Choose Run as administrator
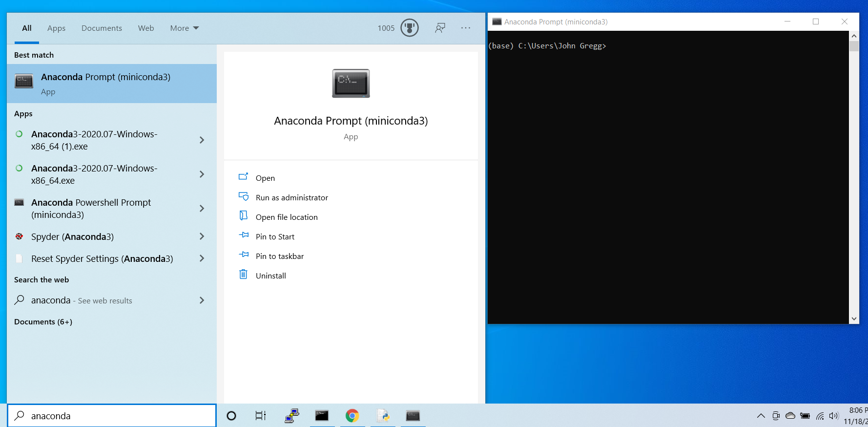Viewport: 868px width, 427px height. click(292, 197)
